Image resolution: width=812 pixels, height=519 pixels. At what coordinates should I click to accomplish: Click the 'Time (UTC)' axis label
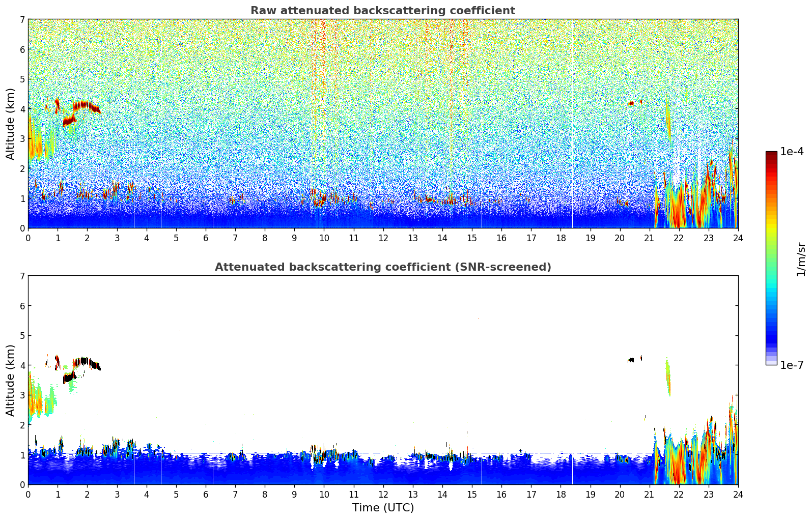point(383,507)
